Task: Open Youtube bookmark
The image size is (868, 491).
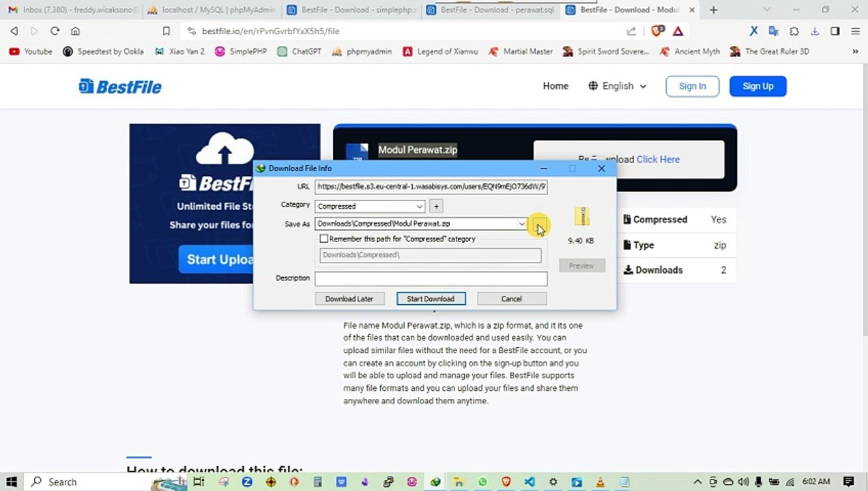Action: coord(31,51)
